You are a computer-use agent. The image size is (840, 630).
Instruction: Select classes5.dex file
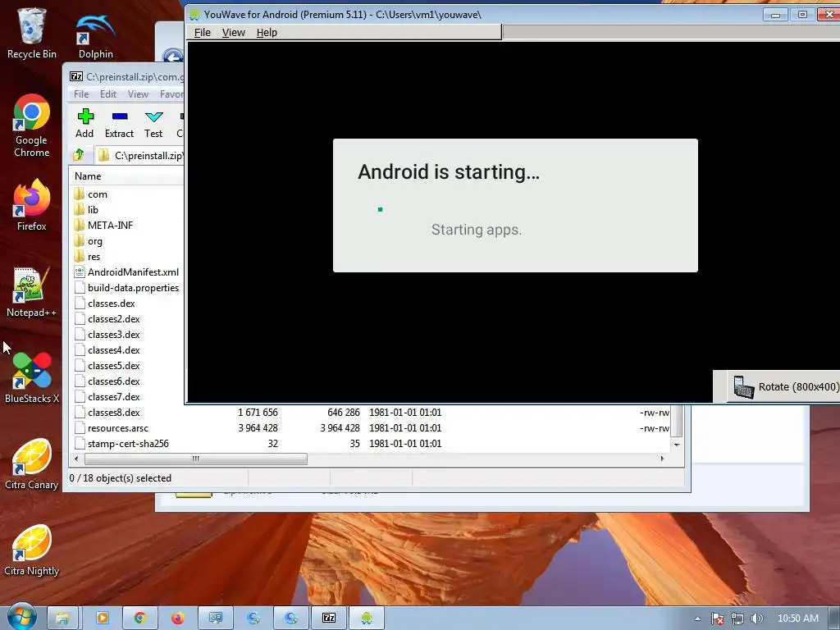[x=113, y=365]
